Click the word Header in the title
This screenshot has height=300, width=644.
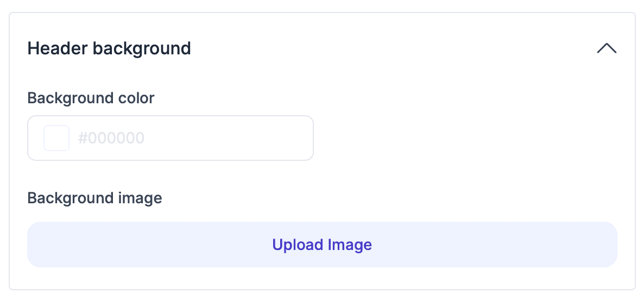pyautogui.click(x=58, y=48)
